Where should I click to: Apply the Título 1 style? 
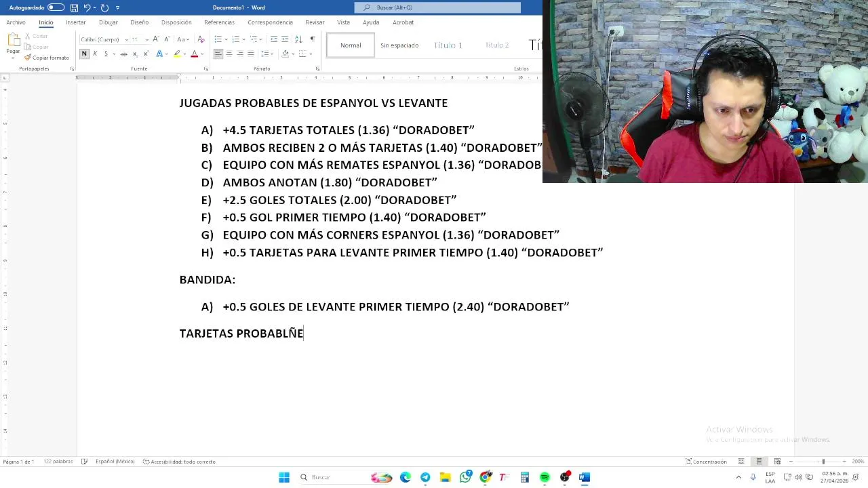pyautogui.click(x=448, y=45)
